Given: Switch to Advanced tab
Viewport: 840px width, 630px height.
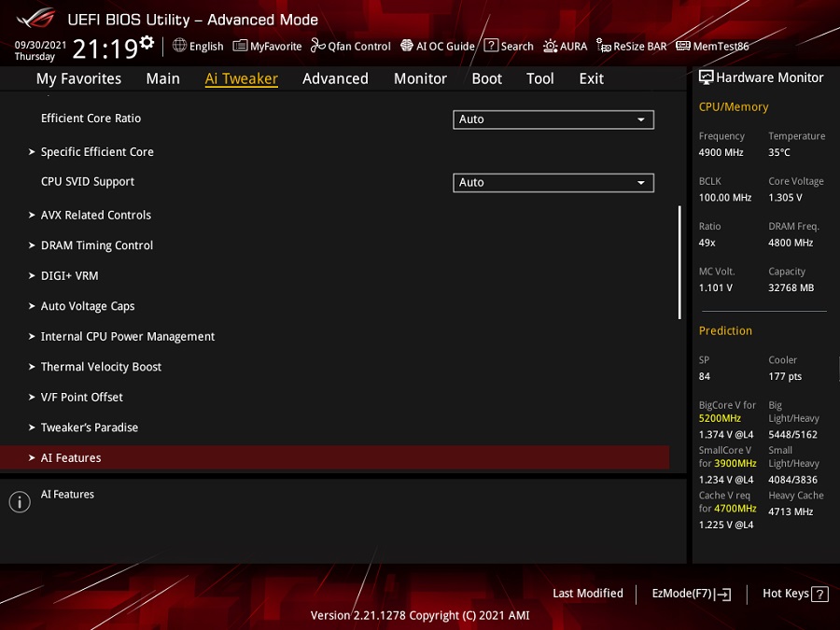Looking at the screenshot, I should tap(335, 78).
